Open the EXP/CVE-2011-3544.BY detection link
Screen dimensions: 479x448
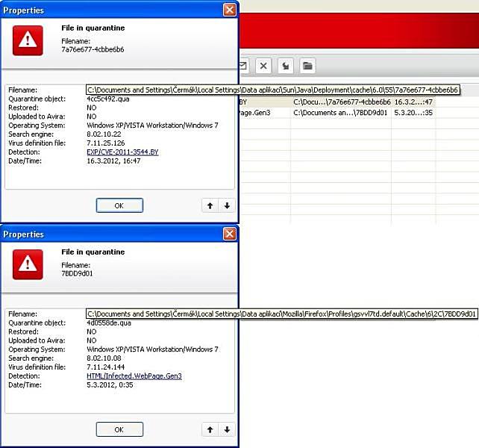click(122, 152)
